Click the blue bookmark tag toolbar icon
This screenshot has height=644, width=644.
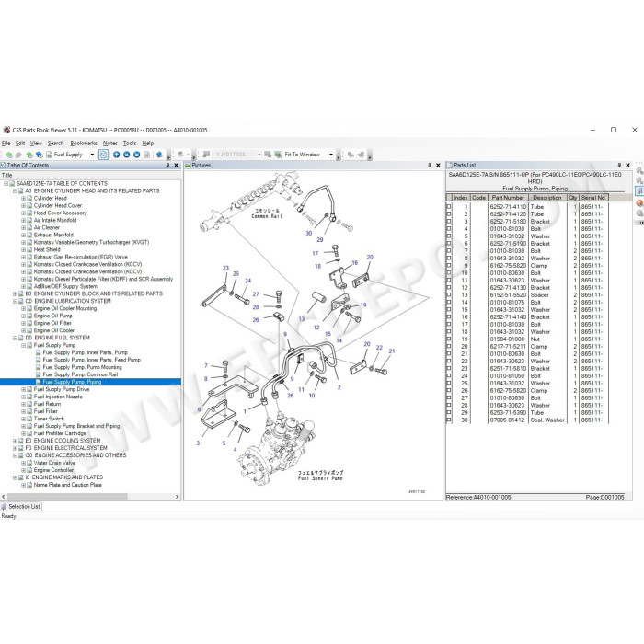click(159, 155)
